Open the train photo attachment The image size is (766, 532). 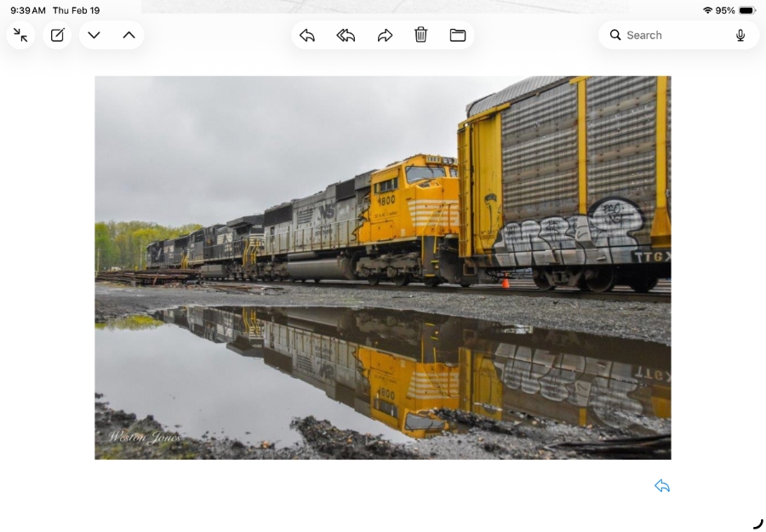click(x=382, y=267)
